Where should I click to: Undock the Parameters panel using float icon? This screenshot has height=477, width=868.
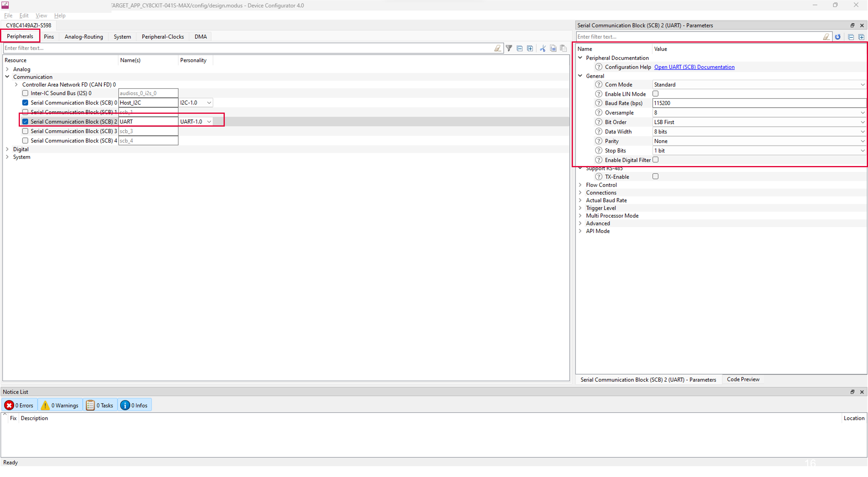852,25
